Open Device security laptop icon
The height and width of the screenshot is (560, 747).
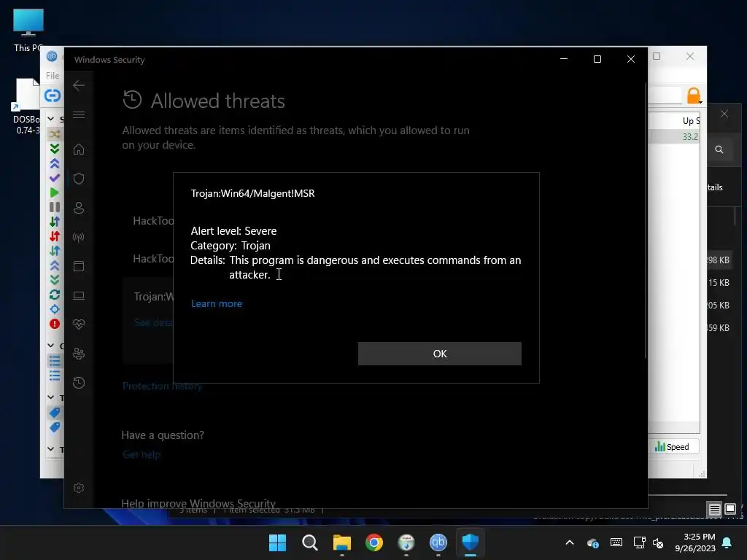click(x=79, y=296)
